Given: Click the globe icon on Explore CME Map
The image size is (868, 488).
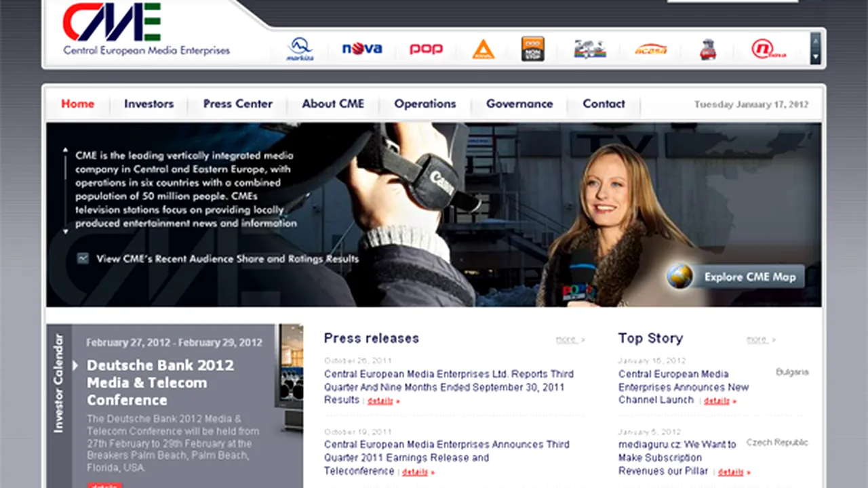Looking at the screenshot, I should pyautogui.click(x=679, y=277).
